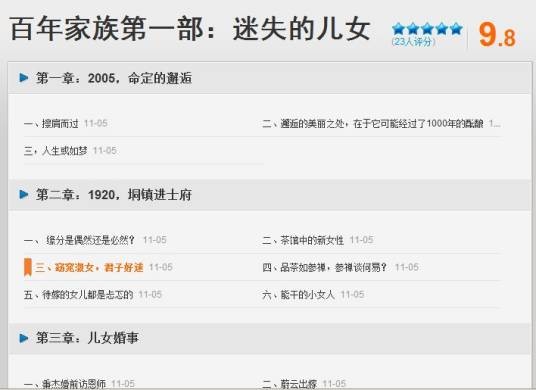Open section 一、乘木婚前访恩师
The height and width of the screenshot is (390, 536).
click(x=65, y=384)
